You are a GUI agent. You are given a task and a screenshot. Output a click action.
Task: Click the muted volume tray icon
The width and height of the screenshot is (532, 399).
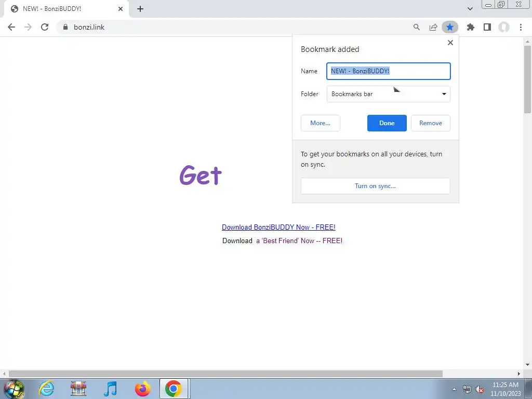pos(480,390)
